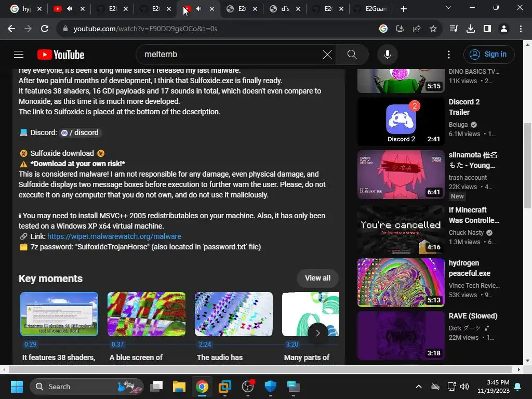
Task: Show hidden system tray icons
Action: 419,387
